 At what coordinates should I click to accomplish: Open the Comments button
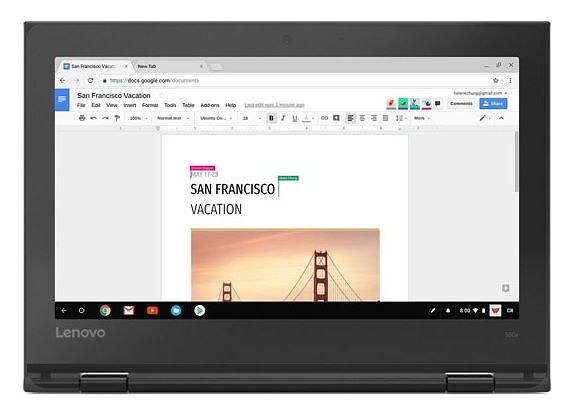[x=461, y=104]
